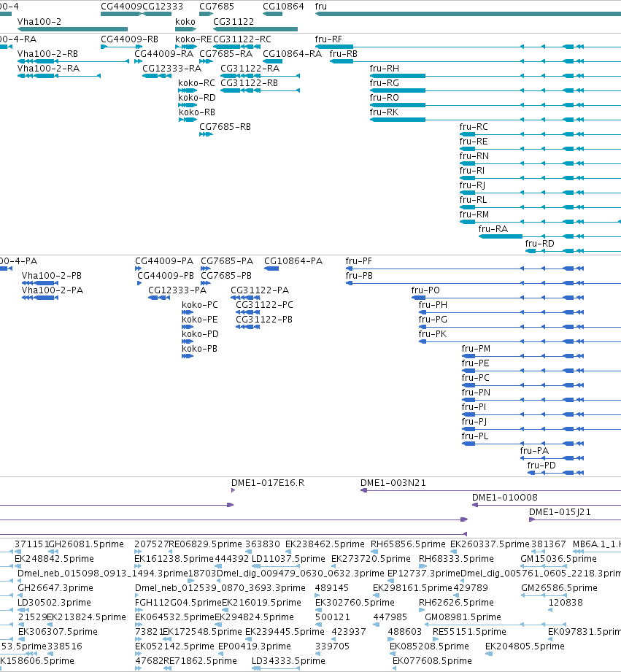This screenshot has width=621, height=672.
Task: Open BAC clone DME1-010O08
Action: 504,498
